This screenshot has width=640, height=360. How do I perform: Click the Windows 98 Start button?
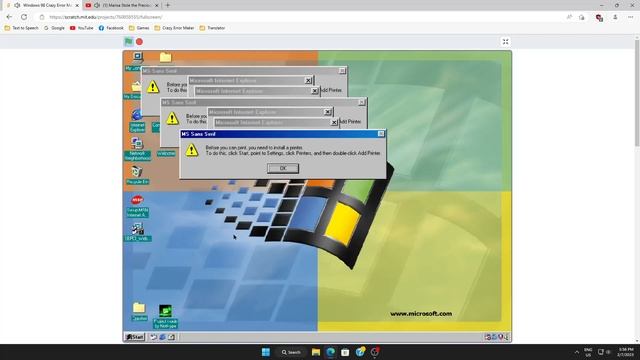point(135,337)
